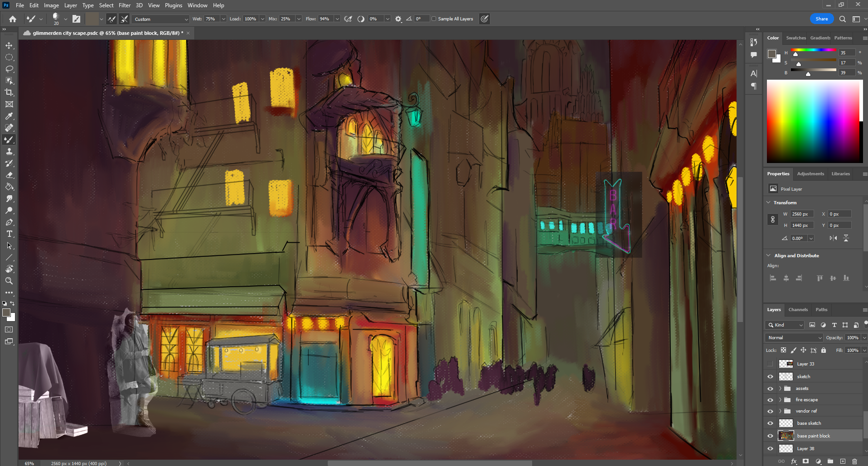Select the Object Selection tool
Image resolution: width=868 pixels, height=466 pixels.
click(9, 81)
